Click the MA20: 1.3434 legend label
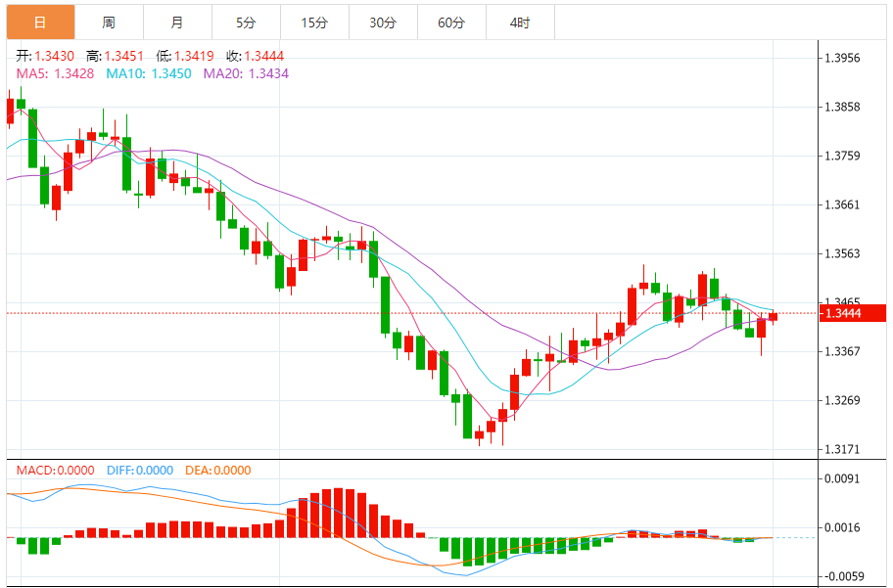The height and width of the screenshot is (588, 893). [x=246, y=73]
